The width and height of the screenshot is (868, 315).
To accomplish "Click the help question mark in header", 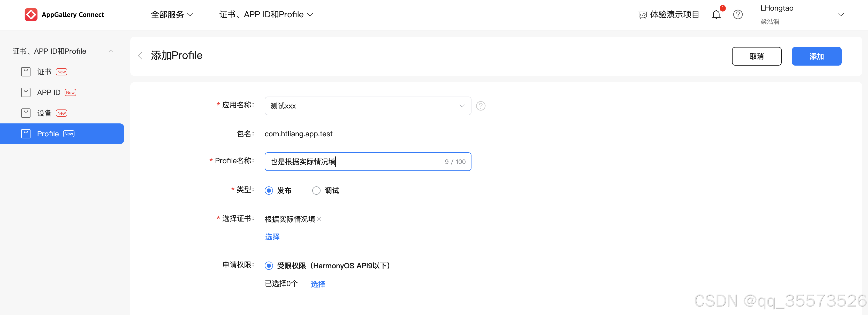I will click(x=738, y=14).
